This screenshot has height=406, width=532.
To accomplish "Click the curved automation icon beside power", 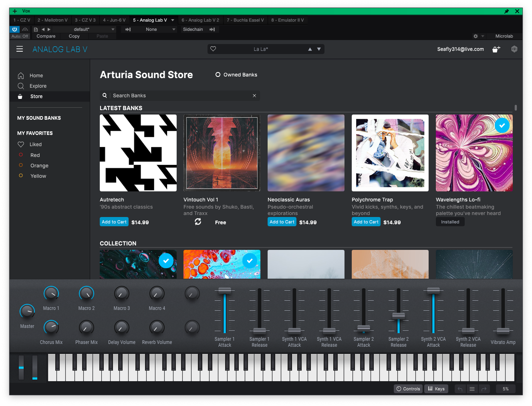I will tap(25, 29).
